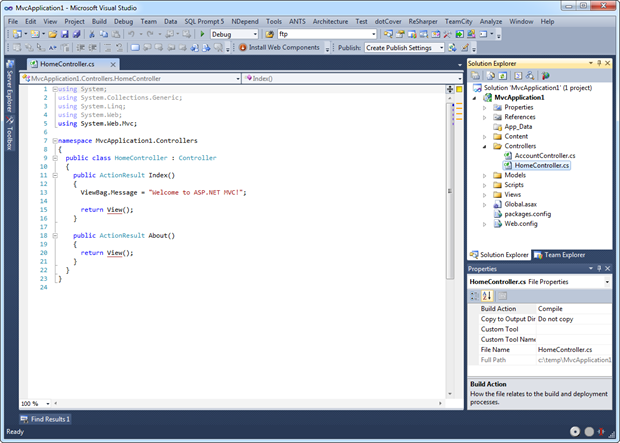Select Global.asax in Solution Explorer
620x443 pixels.
[520, 204]
